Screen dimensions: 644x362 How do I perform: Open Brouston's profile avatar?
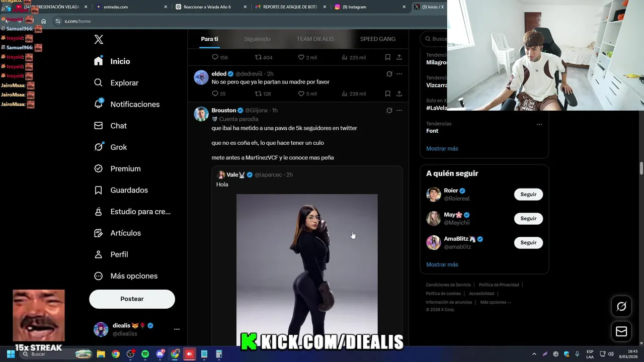click(201, 114)
